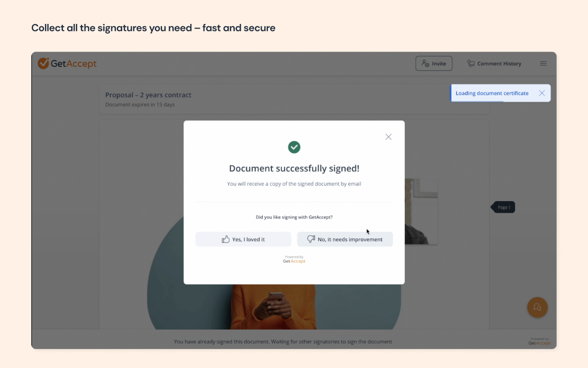Open the orange chat bubble button
The image size is (588, 368).
pos(537,307)
